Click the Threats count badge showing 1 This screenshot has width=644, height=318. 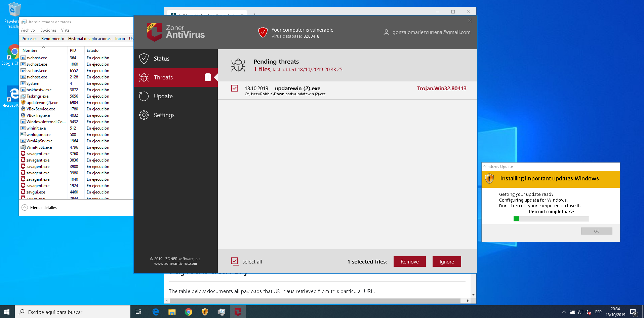pyautogui.click(x=208, y=77)
